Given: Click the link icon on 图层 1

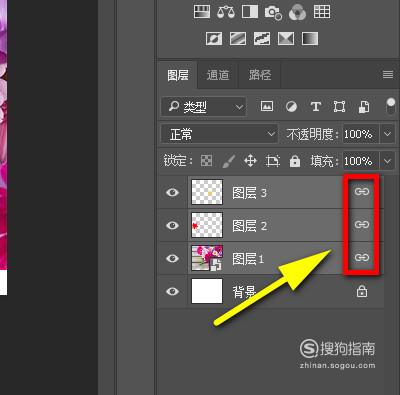Looking at the screenshot, I should (362, 257).
